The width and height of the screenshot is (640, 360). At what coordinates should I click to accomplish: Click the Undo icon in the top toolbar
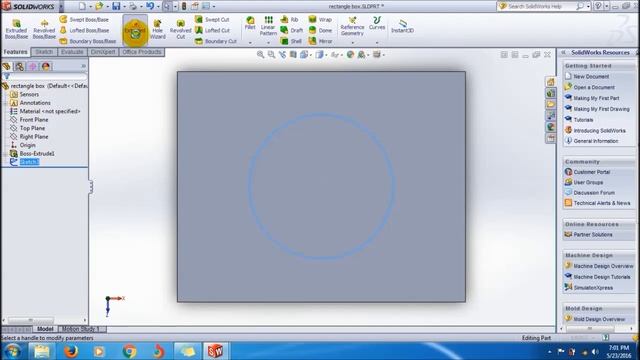click(x=150, y=6)
